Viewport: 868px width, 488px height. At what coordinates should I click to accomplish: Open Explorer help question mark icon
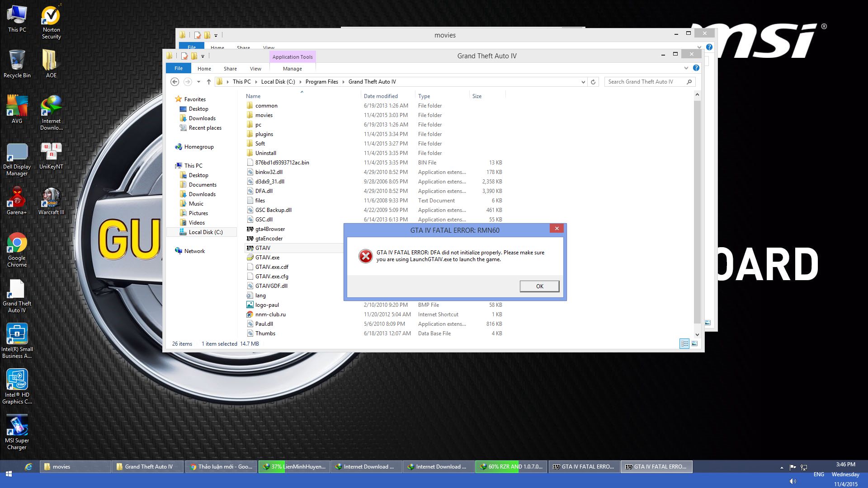696,68
